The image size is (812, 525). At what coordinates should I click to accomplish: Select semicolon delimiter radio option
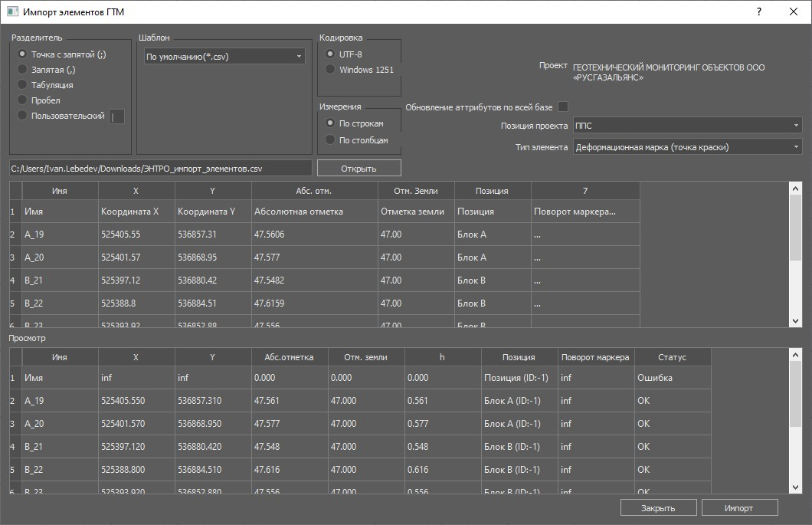click(23, 54)
